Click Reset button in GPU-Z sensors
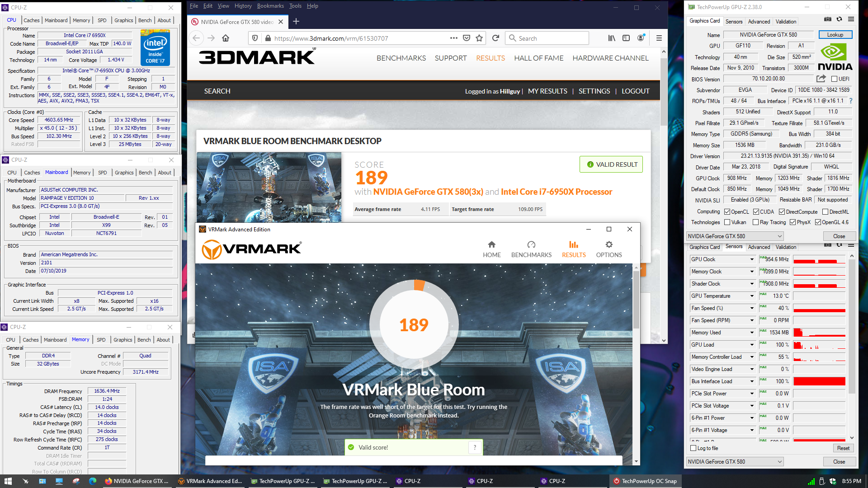868x488 pixels. click(843, 448)
